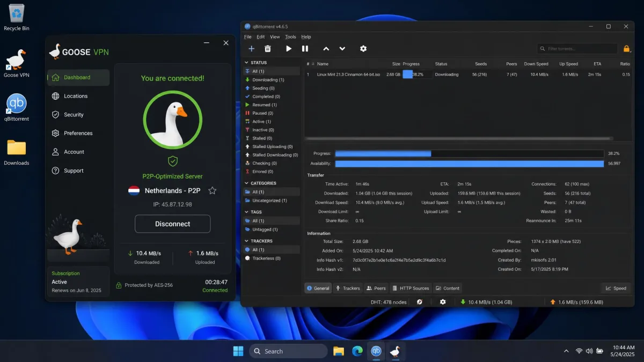Open qBittorrent desktop shortcut icon

[17, 107]
